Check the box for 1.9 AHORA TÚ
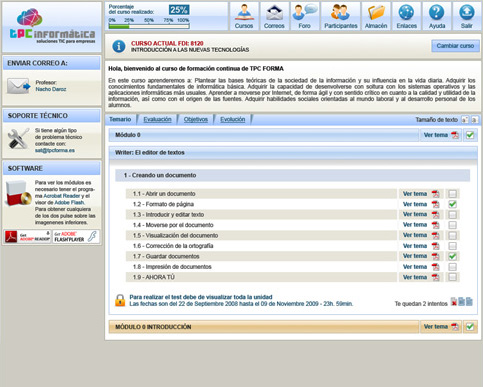Image resolution: width=483 pixels, height=387 pixels. (452, 277)
